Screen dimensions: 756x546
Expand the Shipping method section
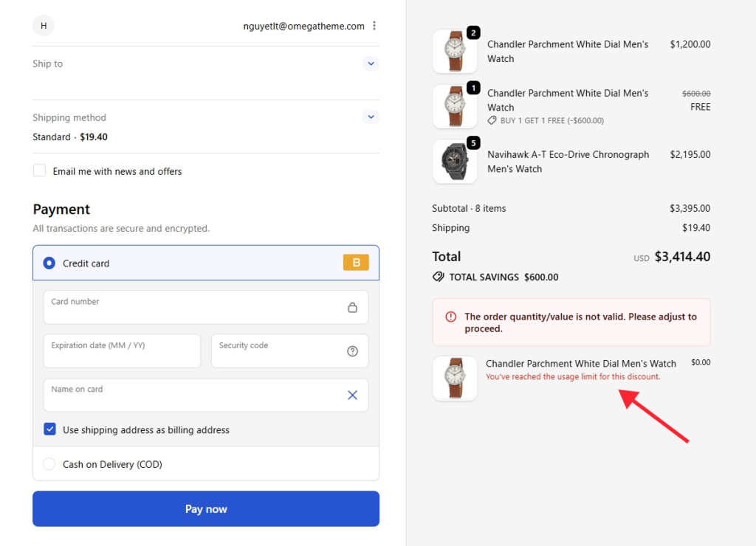tap(371, 117)
